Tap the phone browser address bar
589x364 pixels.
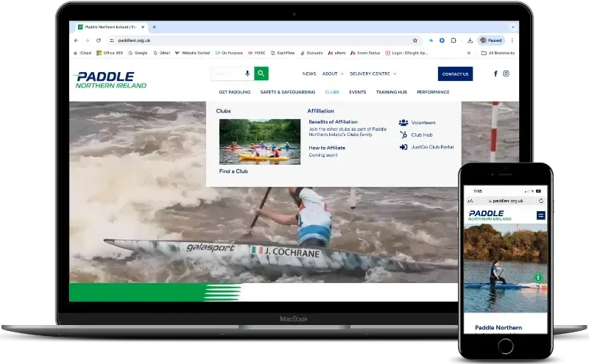(506, 201)
